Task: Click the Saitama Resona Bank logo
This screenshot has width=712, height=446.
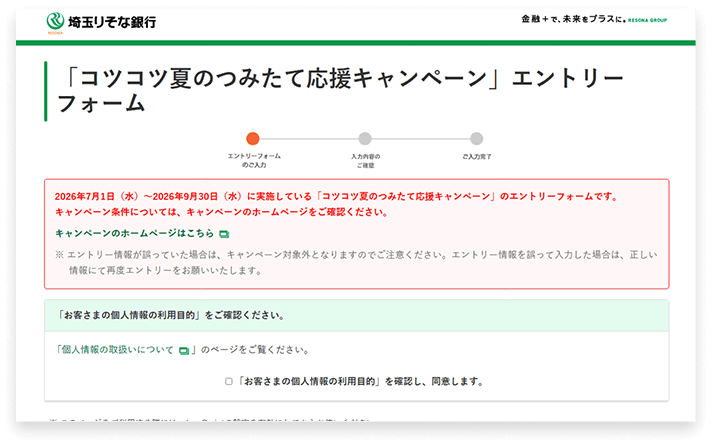Action: [x=101, y=22]
